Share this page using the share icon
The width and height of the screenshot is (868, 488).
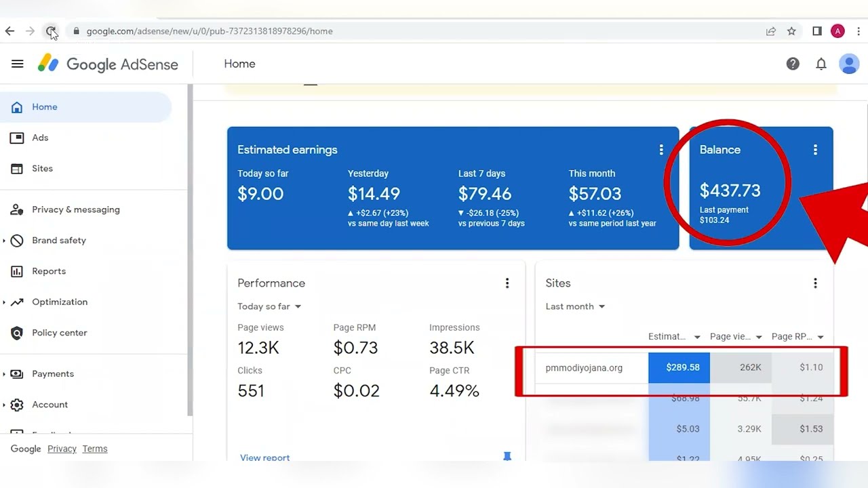click(x=771, y=31)
